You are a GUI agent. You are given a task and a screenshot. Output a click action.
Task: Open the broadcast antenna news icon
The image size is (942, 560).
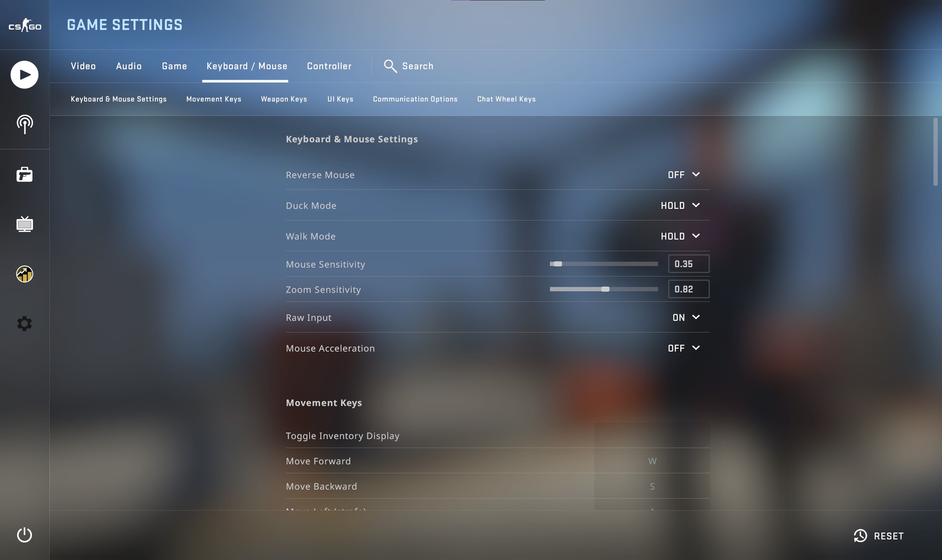coord(25,124)
